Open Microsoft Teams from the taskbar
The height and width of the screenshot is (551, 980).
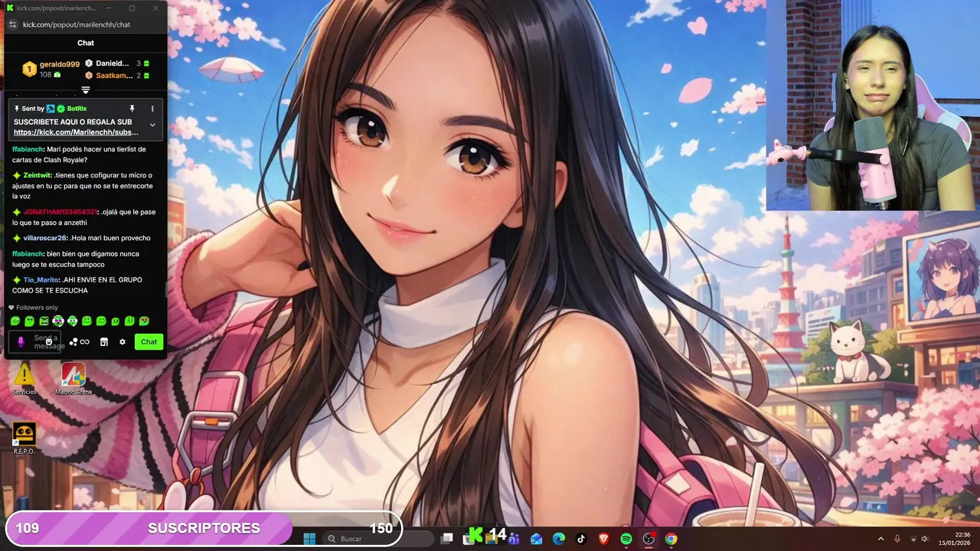[514, 539]
